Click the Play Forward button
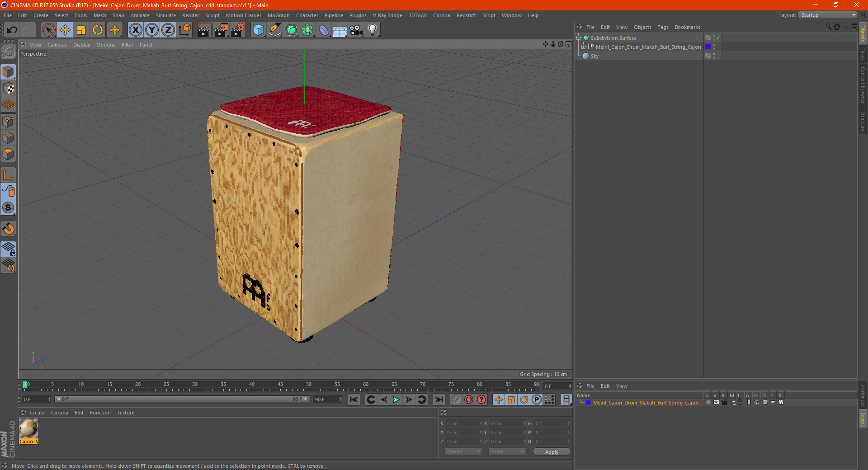Image resolution: width=868 pixels, height=470 pixels. point(396,399)
